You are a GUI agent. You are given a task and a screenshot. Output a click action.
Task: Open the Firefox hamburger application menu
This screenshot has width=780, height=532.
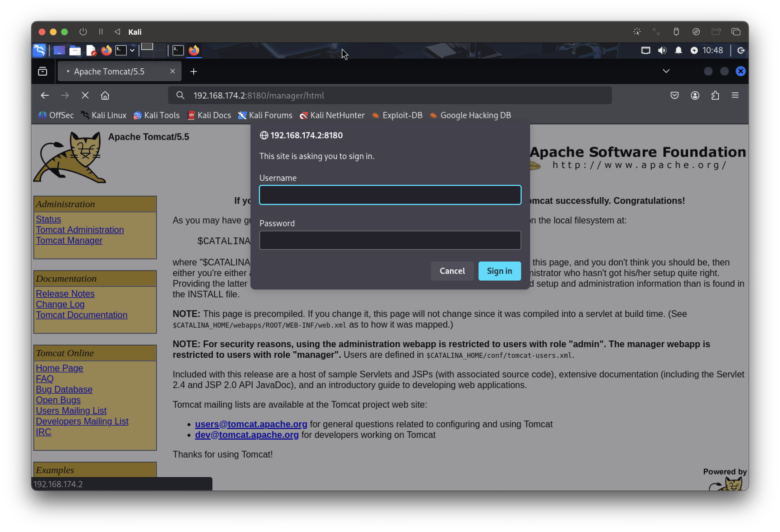coord(735,95)
